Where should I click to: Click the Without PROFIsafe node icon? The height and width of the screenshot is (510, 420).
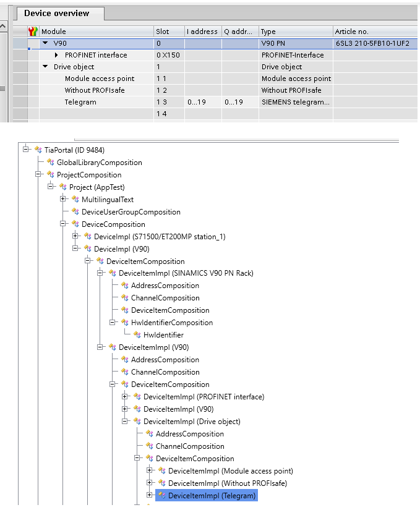click(162, 483)
